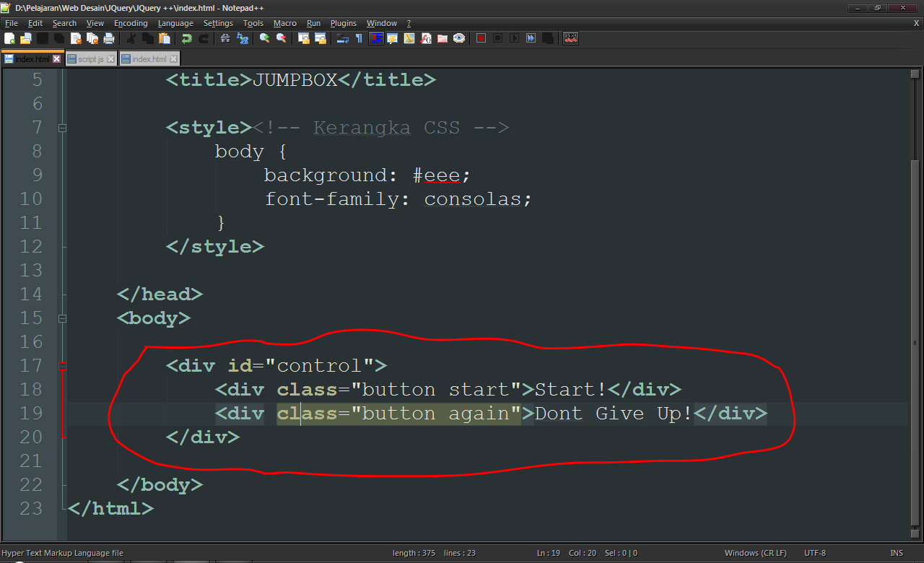Screen dimensions: 924x563
Task: Collapse the style block fold on line 7
Action: tap(63, 128)
